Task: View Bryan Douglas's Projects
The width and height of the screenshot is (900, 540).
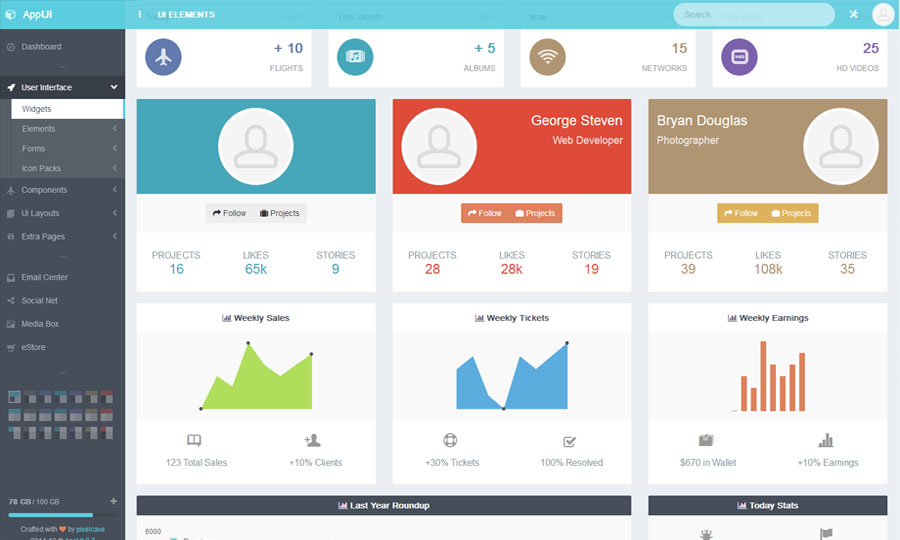Action: pyautogui.click(x=790, y=213)
